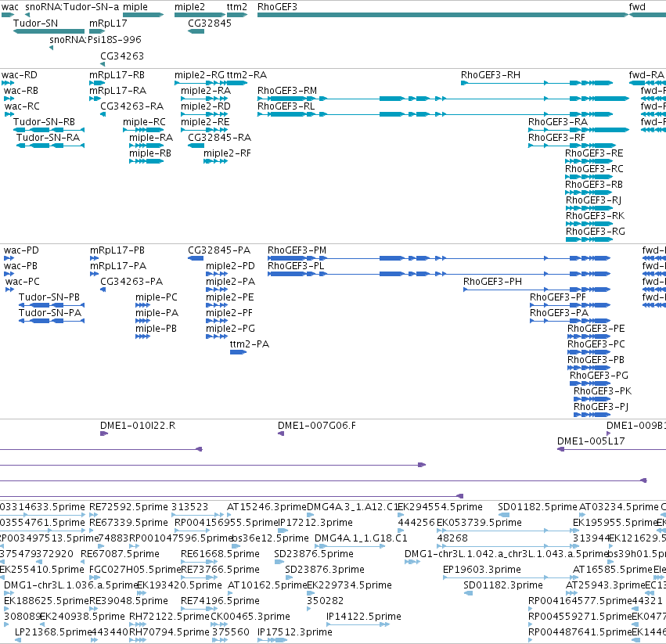The image size is (666, 644).
Task: Select EST label RE72592.5prime
Action: (x=128, y=507)
